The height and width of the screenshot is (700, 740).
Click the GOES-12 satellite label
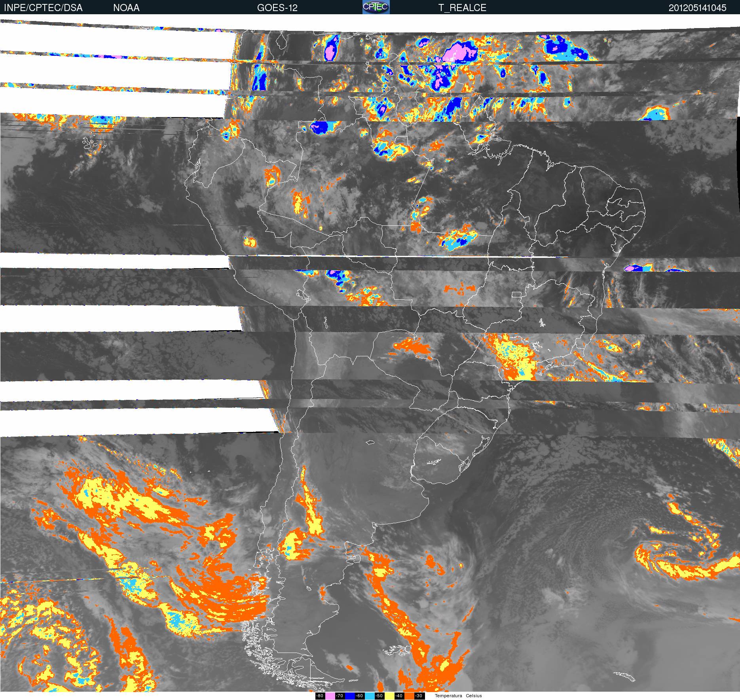point(277,8)
